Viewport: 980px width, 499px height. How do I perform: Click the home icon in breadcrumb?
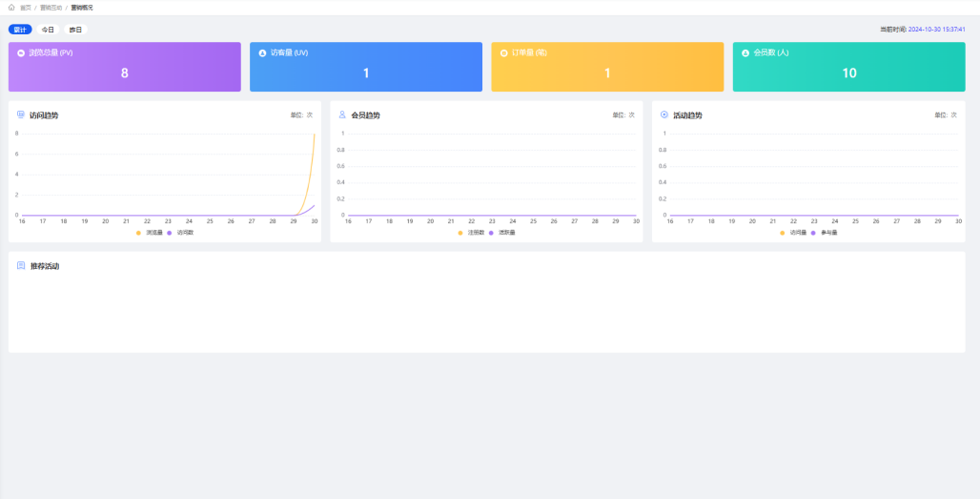11,7
